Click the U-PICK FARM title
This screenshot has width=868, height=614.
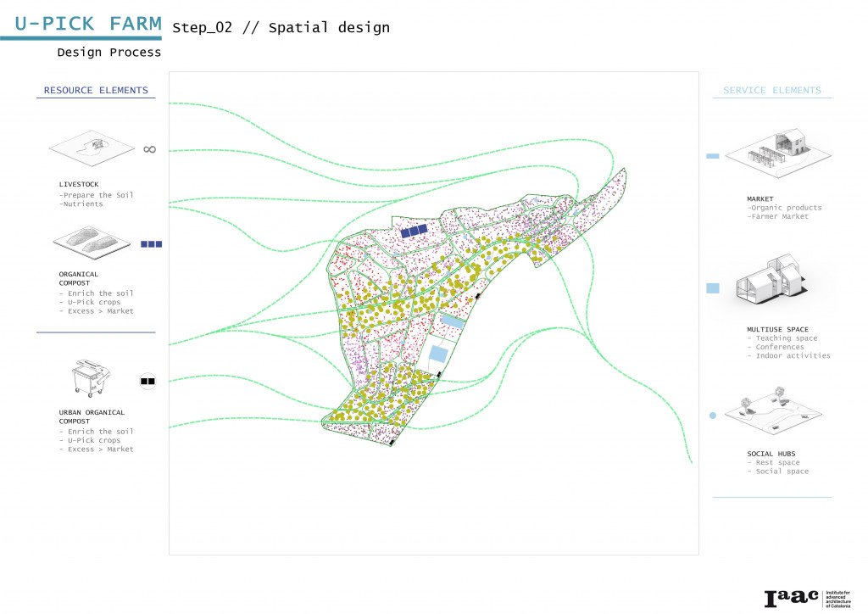[88, 24]
